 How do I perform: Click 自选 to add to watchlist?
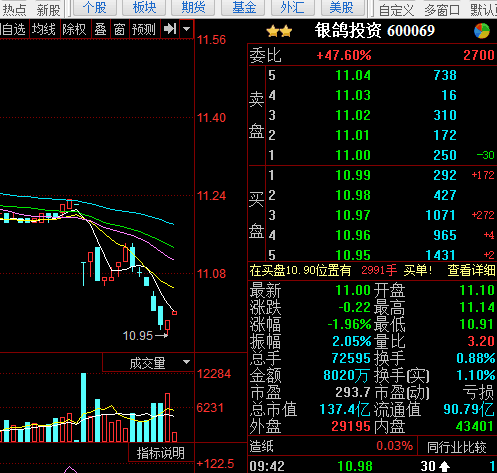point(13,29)
